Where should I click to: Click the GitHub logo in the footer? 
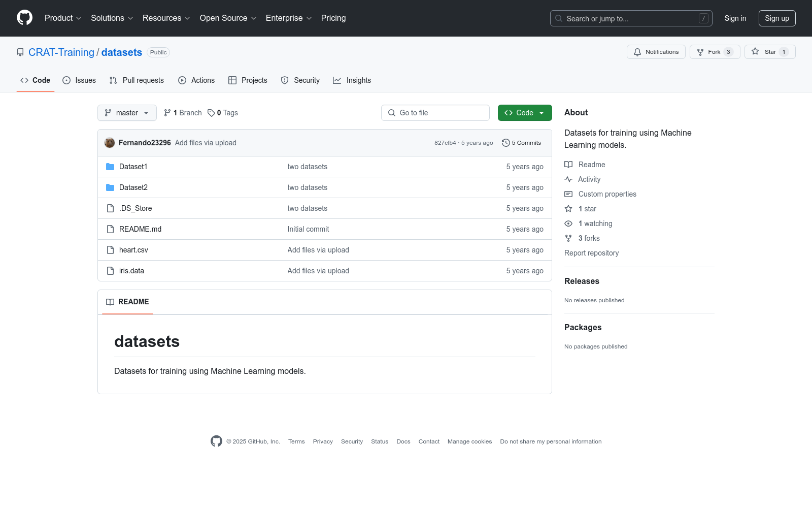216,441
